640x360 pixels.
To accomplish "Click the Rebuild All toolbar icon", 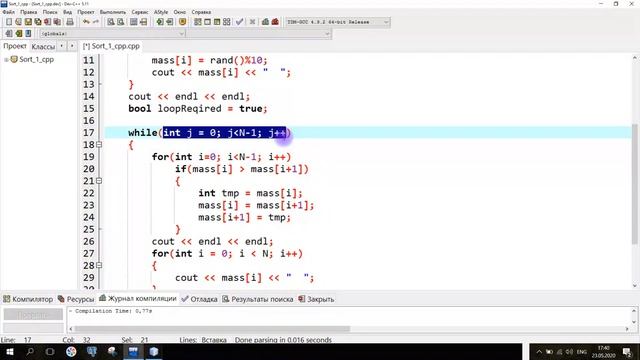I will [227, 22].
